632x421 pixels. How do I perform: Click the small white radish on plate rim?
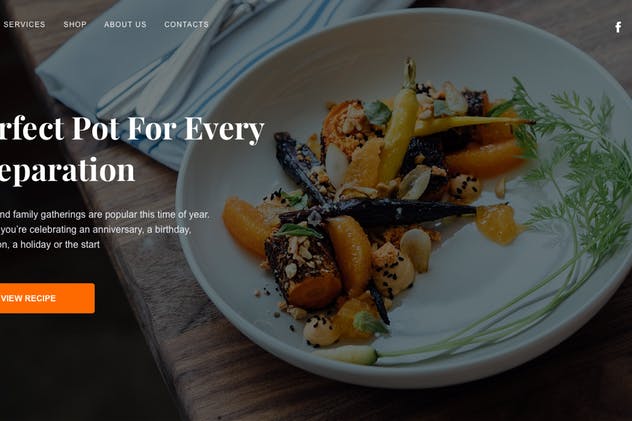tap(349, 355)
